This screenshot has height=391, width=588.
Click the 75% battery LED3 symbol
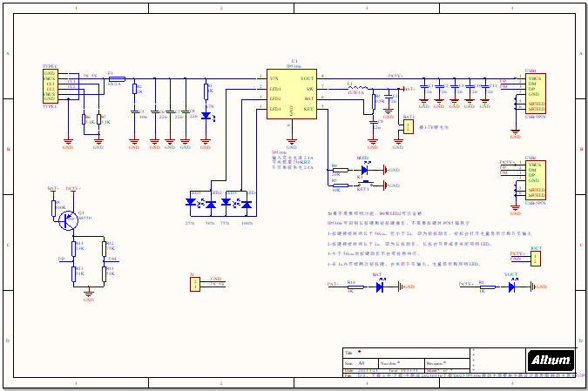(x=226, y=203)
